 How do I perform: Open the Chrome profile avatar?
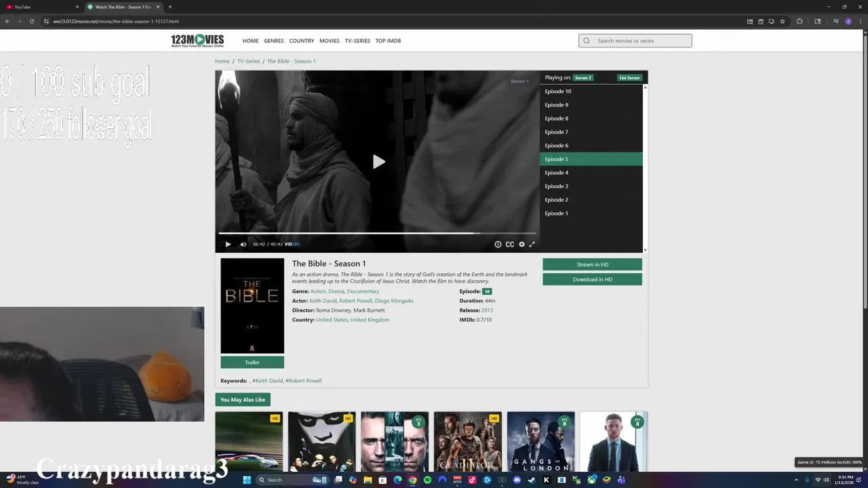tap(848, 21)
